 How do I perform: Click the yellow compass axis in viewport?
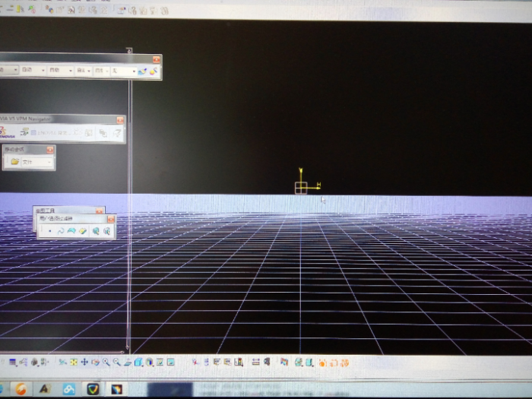pos(302,185)
